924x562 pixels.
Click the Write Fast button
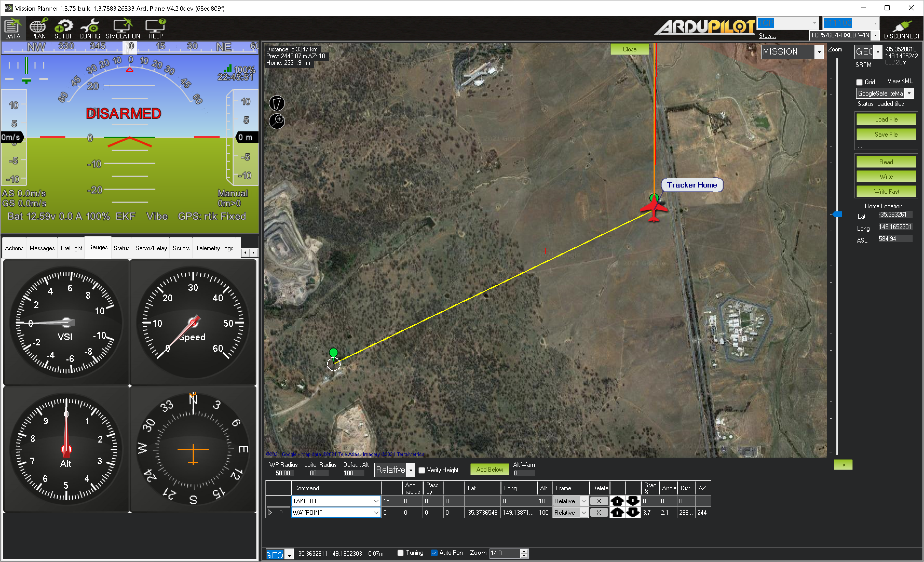(886, 191)
